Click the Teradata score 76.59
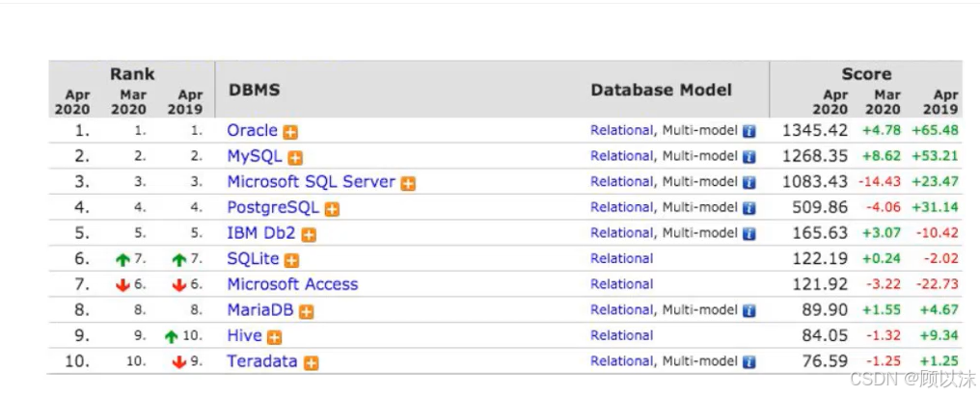 tap(825, 361)
